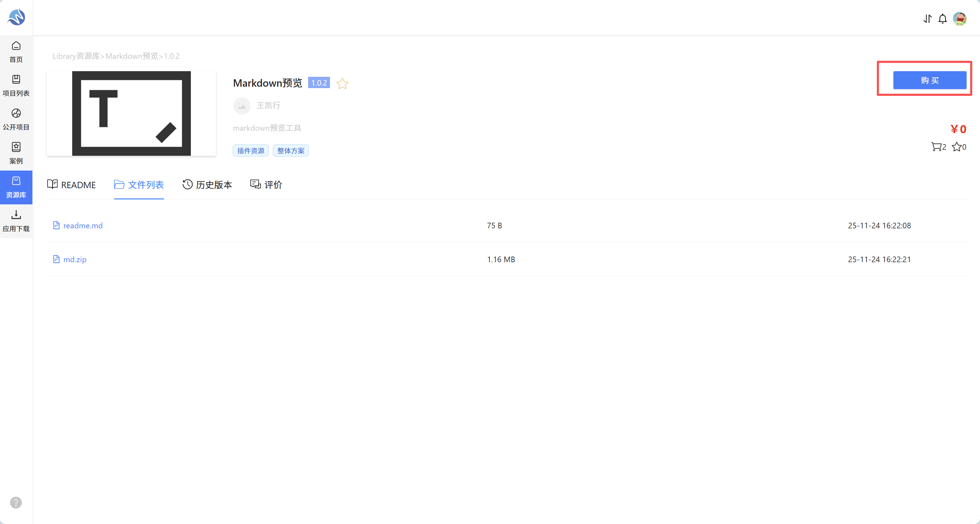The height and width of the screenshot is (524, 980).
Task: Open readme.md file link
Action: coord(83,226)
